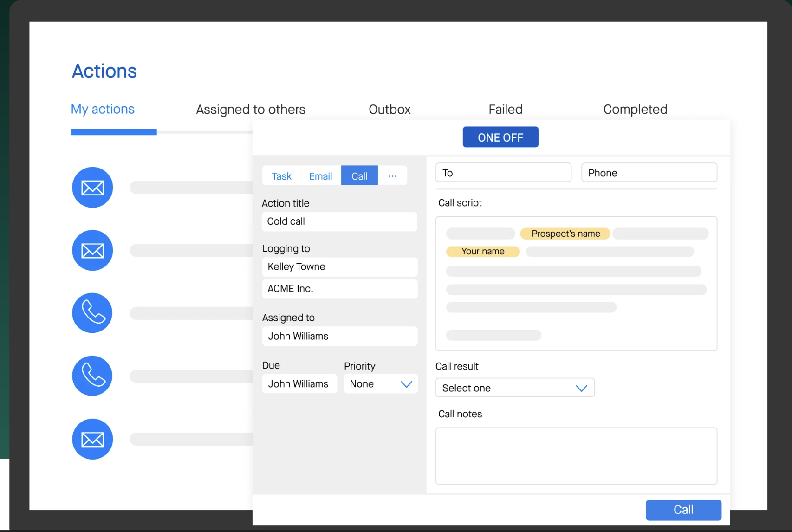Select the Task action type
This screenshot has width=792, height=532.
pos(281,175)
